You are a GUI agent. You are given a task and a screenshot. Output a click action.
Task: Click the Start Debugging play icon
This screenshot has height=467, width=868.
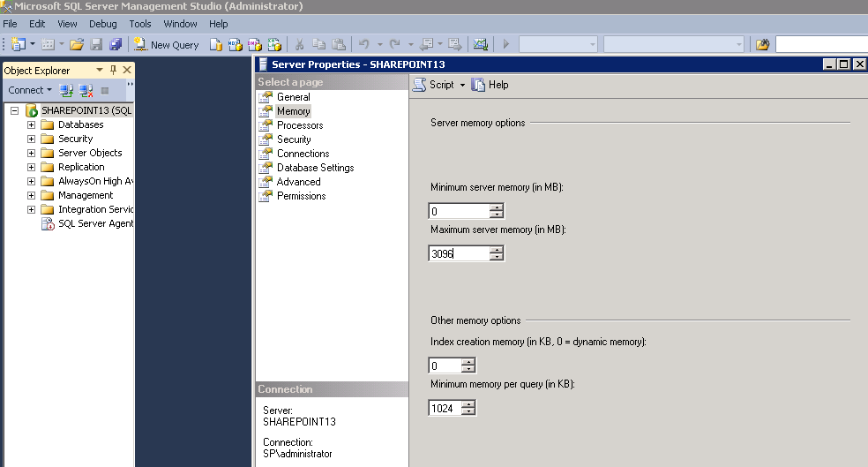pyautogui.click(x=505, y=44)
